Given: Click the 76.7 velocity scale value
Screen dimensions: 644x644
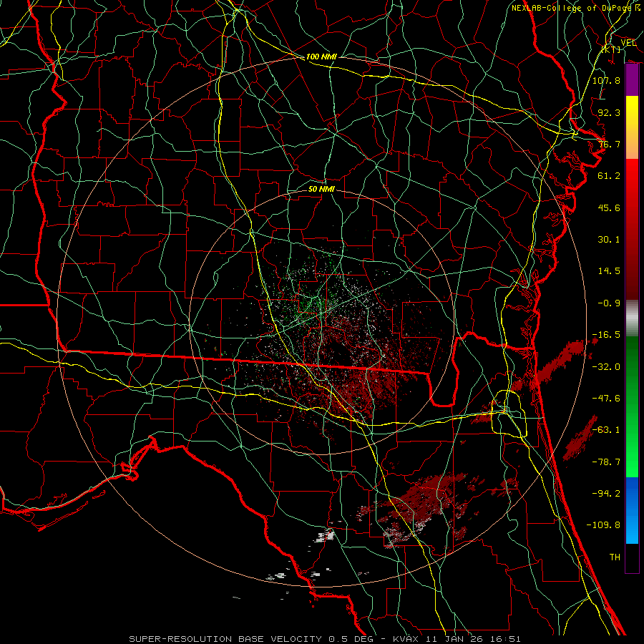Looking at the screenshot, I should 609,144.
